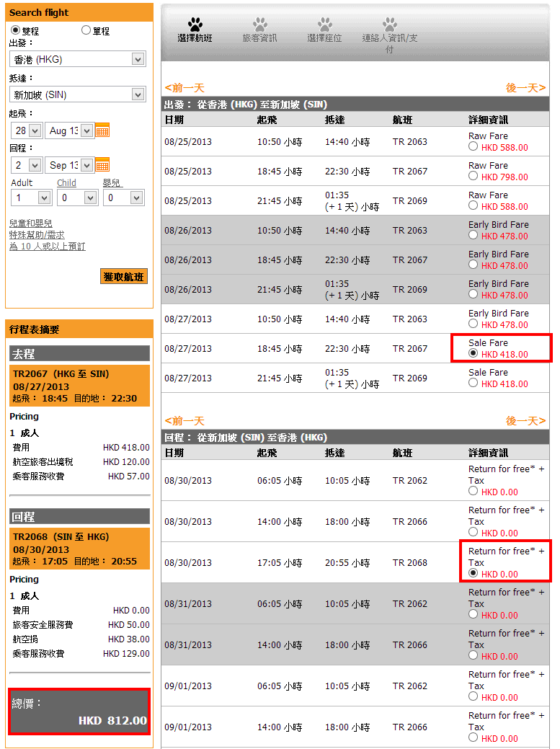Open the return date calendar icon
560x749 pixels.
(102, 164)
